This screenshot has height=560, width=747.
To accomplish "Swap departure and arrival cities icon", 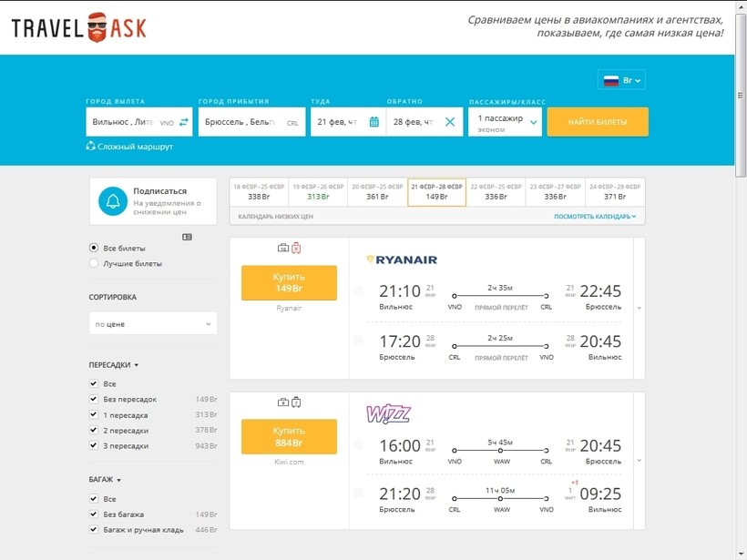I will point(184,122).
